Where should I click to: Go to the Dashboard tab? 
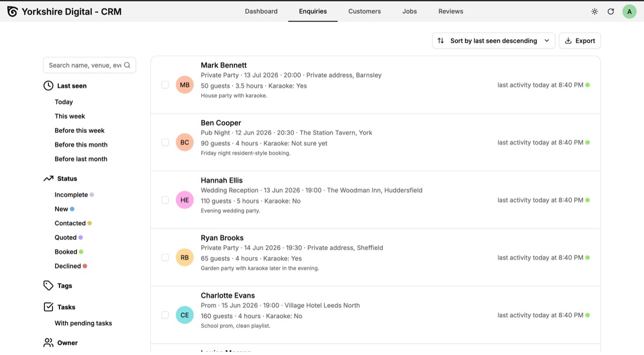click(x=261, y=11)
